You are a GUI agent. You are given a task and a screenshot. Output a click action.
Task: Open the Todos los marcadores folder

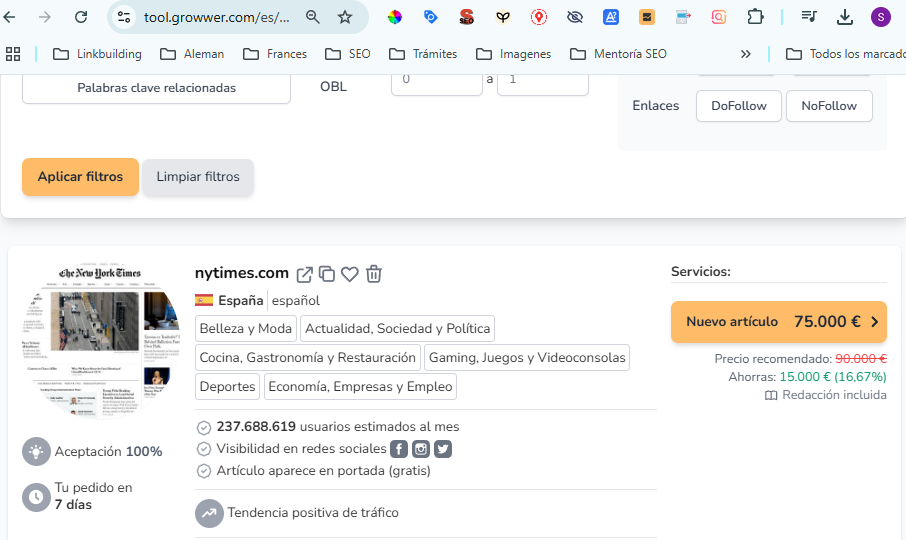click(845, 54)
